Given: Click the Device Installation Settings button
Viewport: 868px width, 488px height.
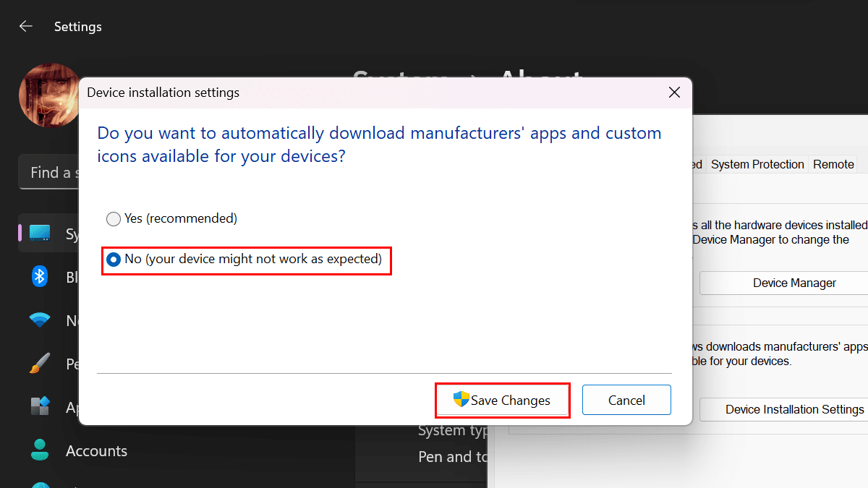Looking at the screenshot, I should 794,409.
